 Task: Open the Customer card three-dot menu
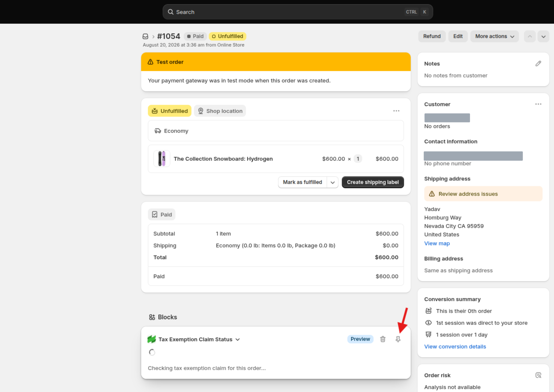click(538, 104)
